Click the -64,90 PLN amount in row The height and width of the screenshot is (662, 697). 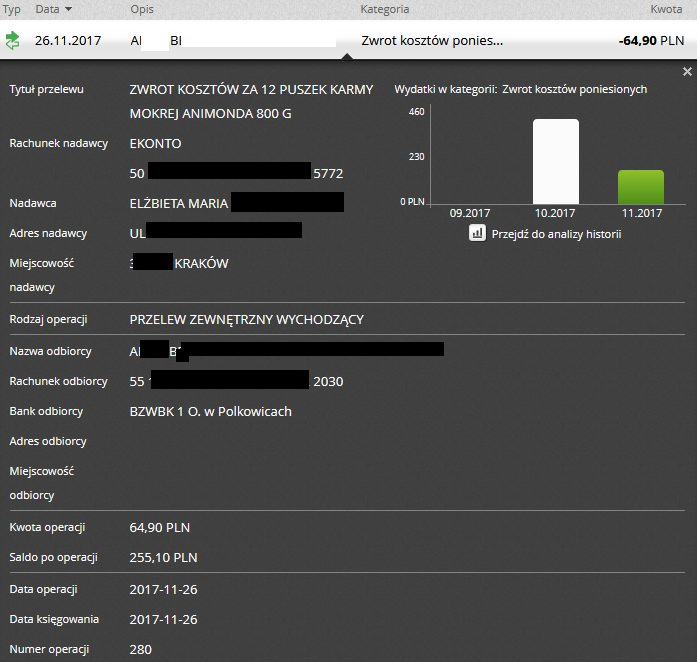click(x=651, y=42)
